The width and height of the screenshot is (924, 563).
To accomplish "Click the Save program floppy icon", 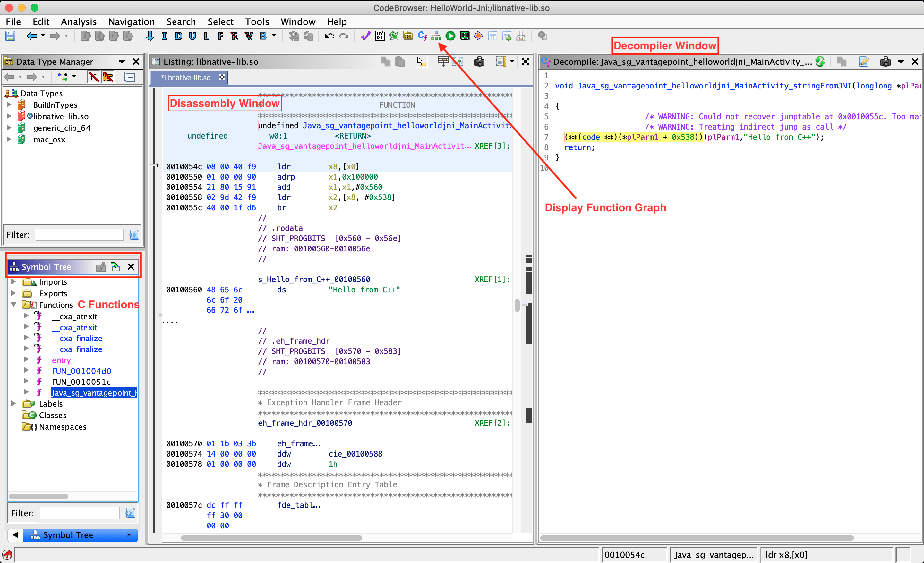I will point(10,36).
